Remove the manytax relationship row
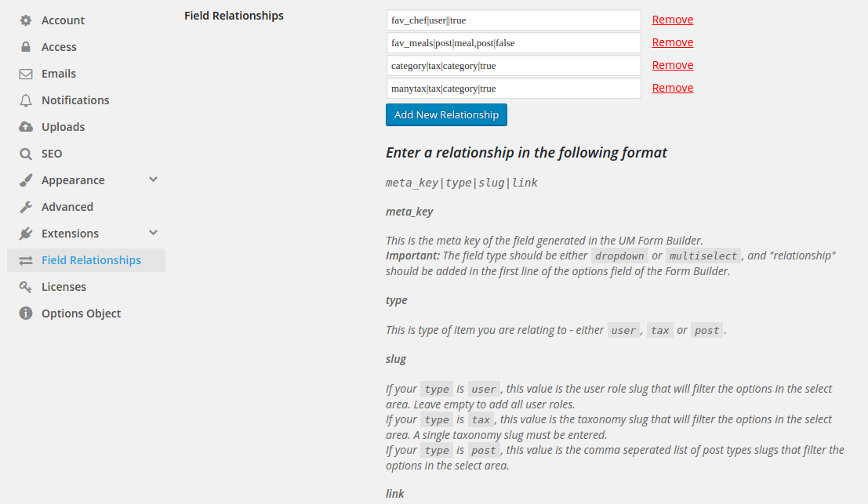868x504 pixels. click(672, 88)
